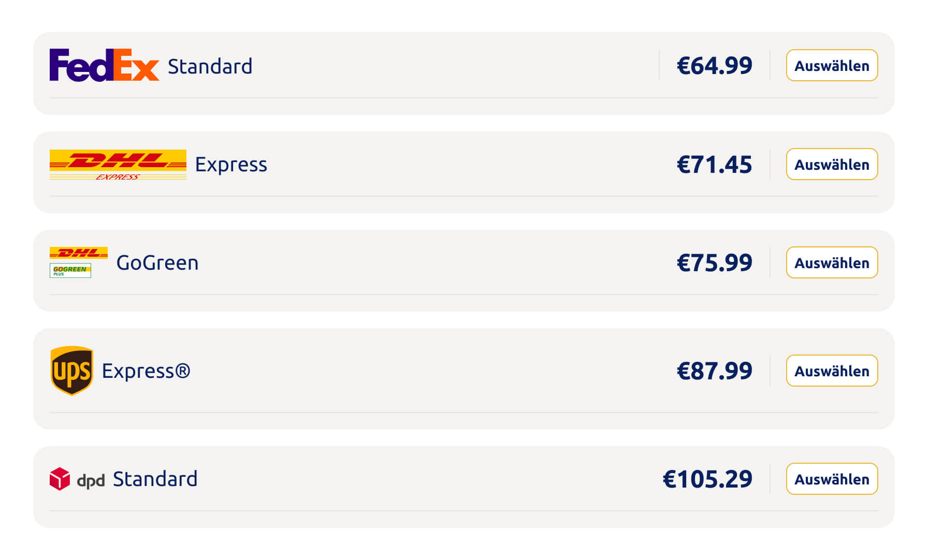Click the GoGreen service name

click(157, 263)
